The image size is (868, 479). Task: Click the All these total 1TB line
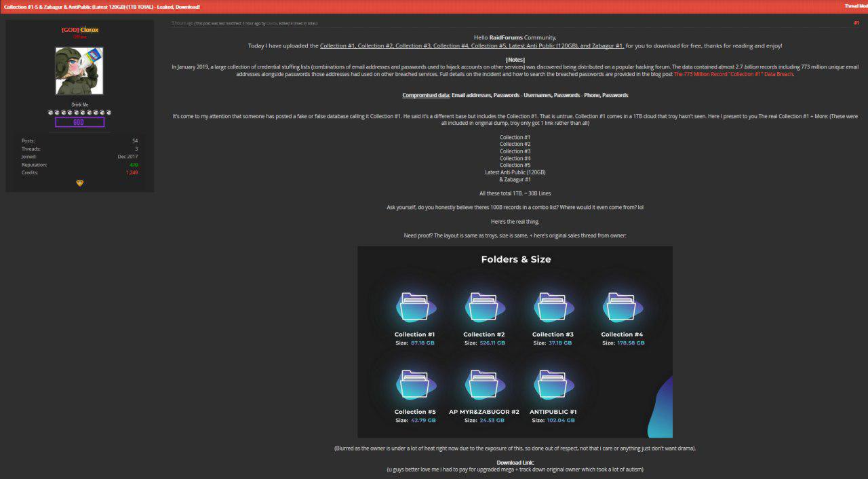(x=515, y=193)
